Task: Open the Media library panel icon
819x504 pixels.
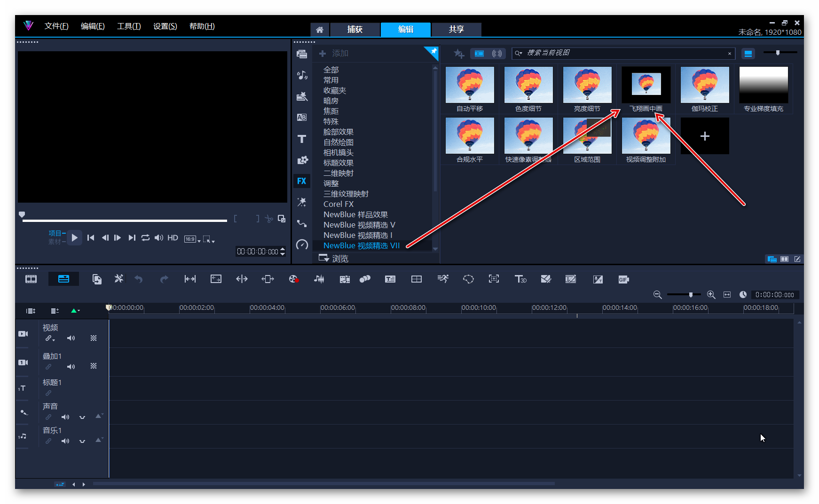Action: coord(302,54)
